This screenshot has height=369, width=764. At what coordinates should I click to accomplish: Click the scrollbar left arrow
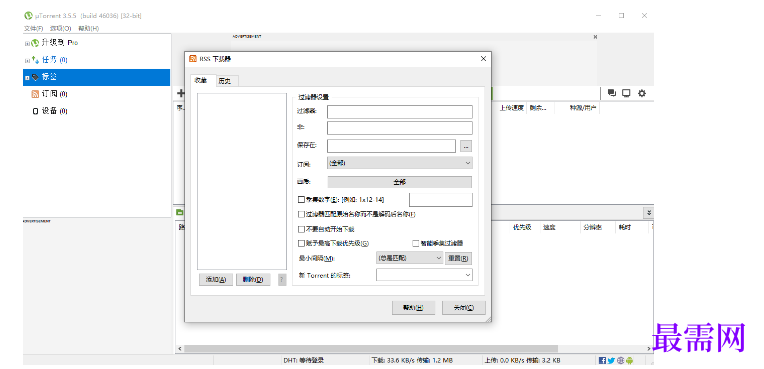[x=179, y=349]
